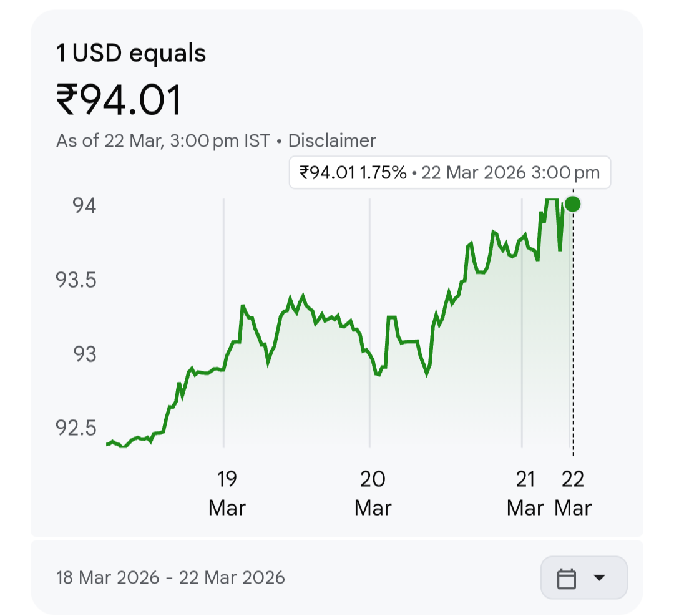The width and height of the screenshot is (674, 616).
Task: Select the 21 Mar axis label
Action: [x=525, y=493]
